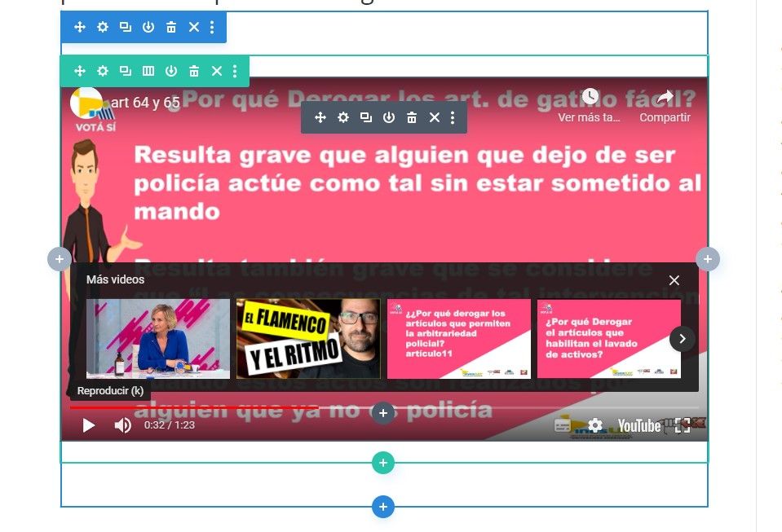Save section to library in blue toolbar
The width and height of the screenshot is (782, 532).
pos(148,27)
